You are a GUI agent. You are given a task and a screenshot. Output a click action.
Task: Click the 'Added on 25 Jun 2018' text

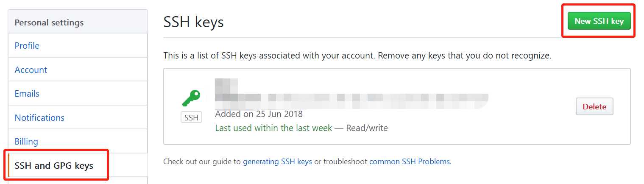tap(259, 114)
